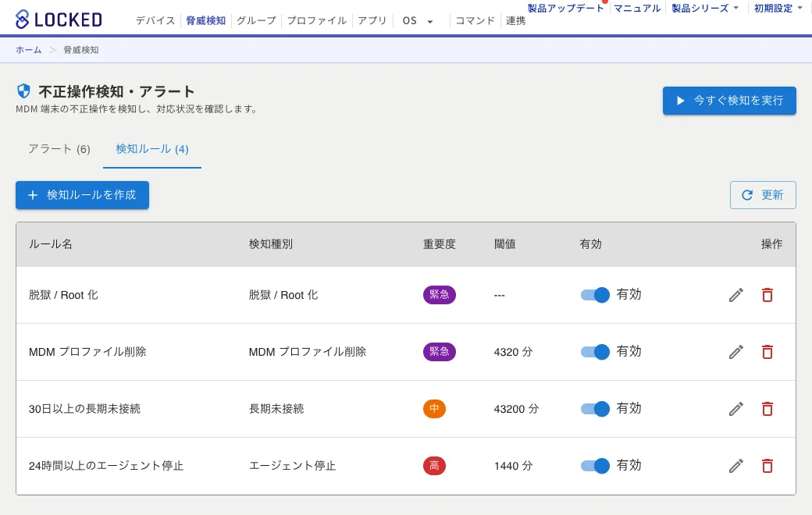Turn off the 24時間以上のエージェント停止 rule switch
The width and height of the screenshot is (812, 515).
[x=595, y=466]
